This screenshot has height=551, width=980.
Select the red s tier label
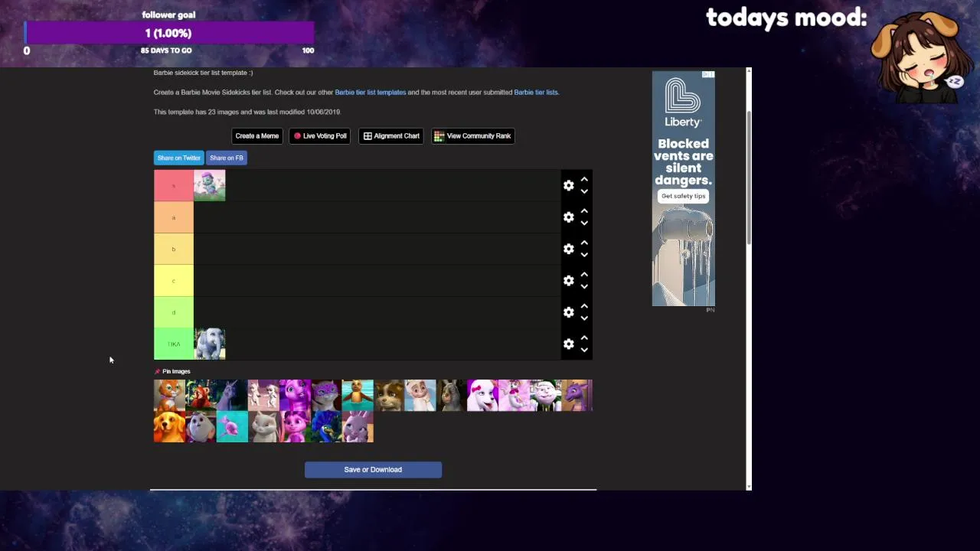click(x=174, y=186)
